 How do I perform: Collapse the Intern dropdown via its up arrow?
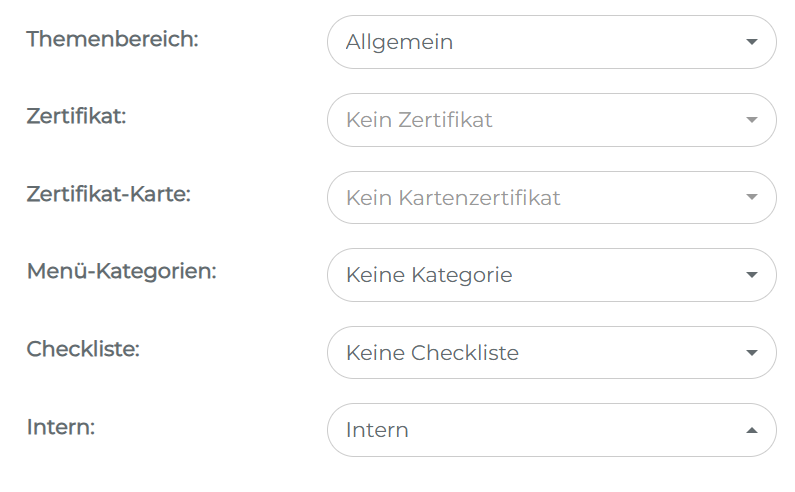tap(752, 430)
